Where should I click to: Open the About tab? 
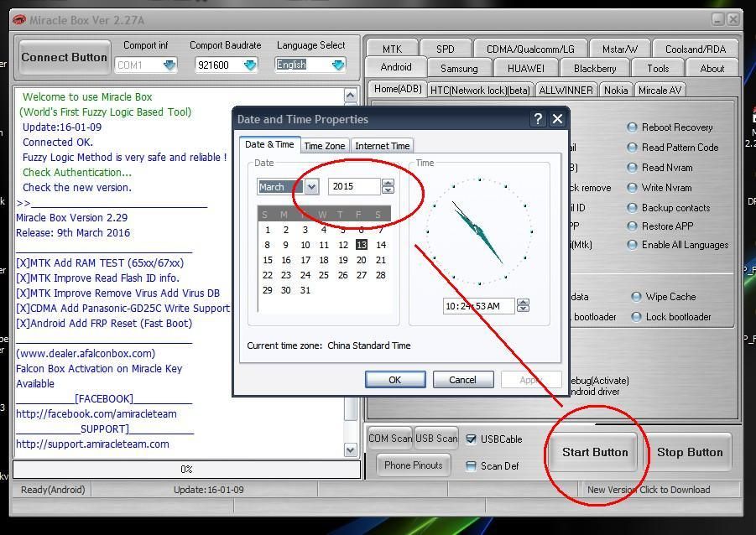(712, 69)
